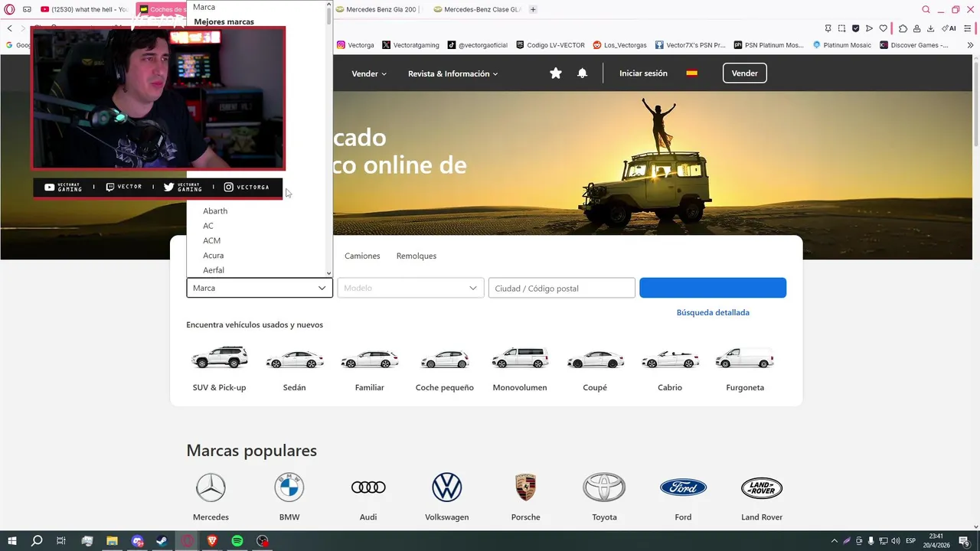The width and height of the screenshot is (980, 551).
Task: Click the Mercedes brand logo
Action: point(211,487)
